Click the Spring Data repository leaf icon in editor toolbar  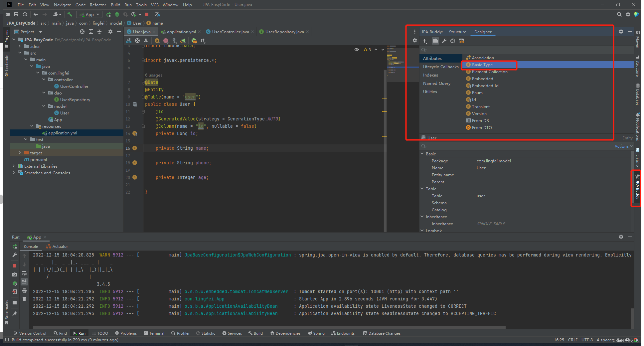(x=183, y=41)
